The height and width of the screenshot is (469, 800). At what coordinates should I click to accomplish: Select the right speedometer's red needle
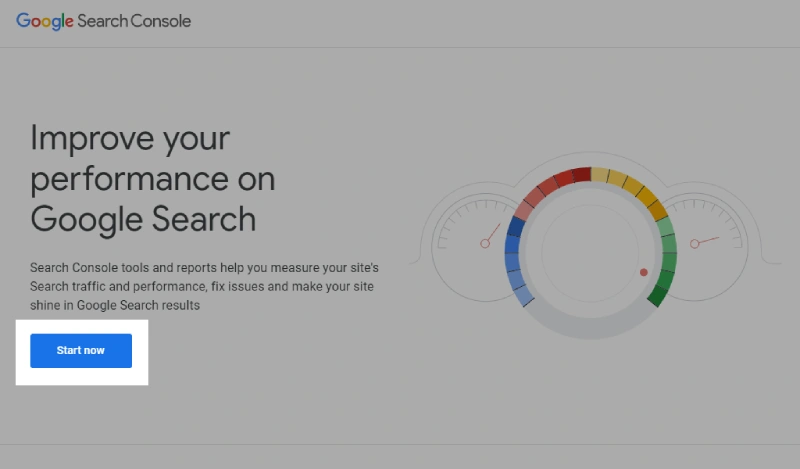(705, 241)
